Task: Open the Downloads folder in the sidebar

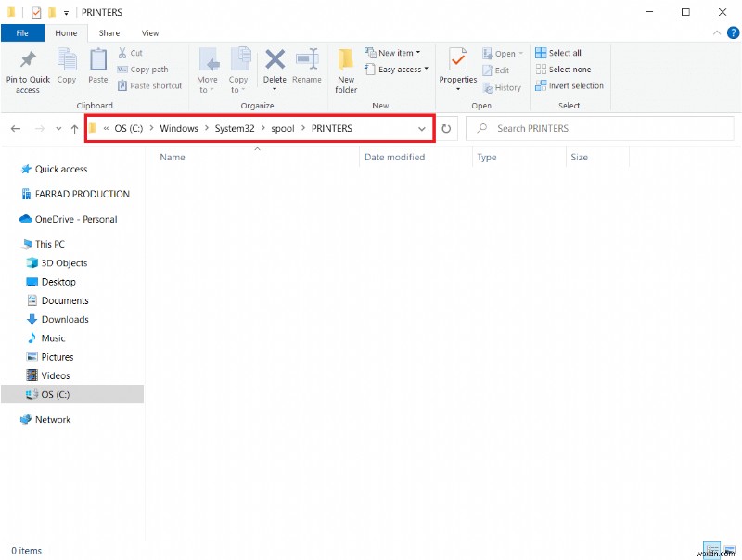Action: click(63, 319)
